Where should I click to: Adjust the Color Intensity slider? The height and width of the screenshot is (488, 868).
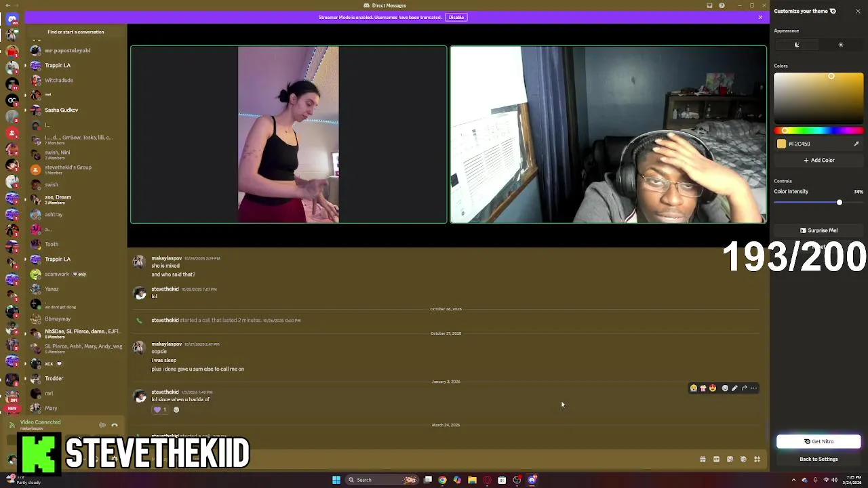818,203
